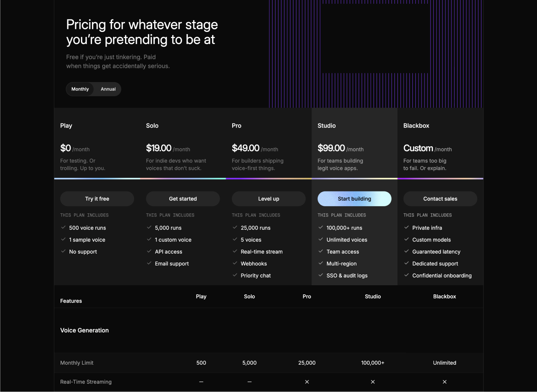Screen dimensions: 537x392
Task: Select Monthly billing option
Action: [x=80, y=89]
